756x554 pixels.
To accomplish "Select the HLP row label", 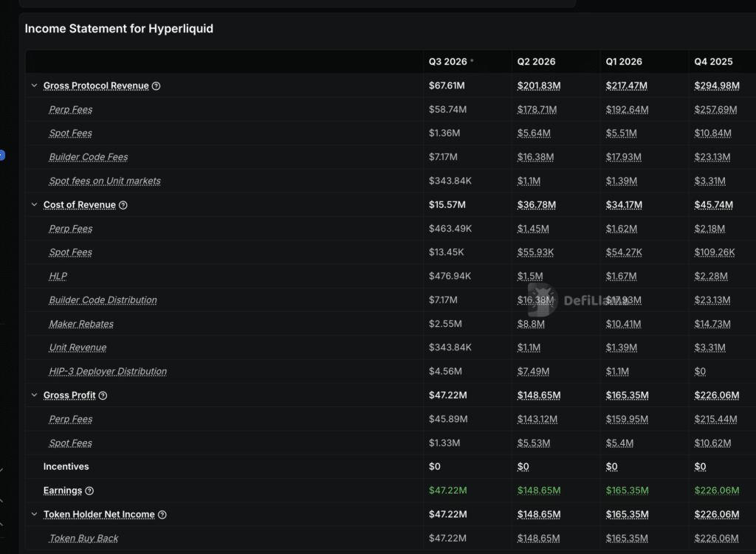I will (x=58, y=276).
